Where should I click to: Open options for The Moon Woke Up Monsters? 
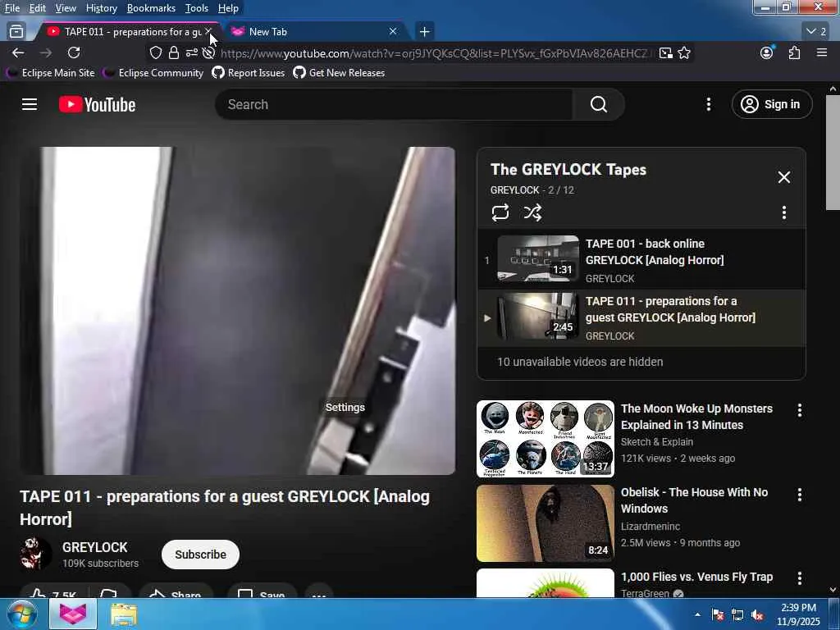click(799, 410)
